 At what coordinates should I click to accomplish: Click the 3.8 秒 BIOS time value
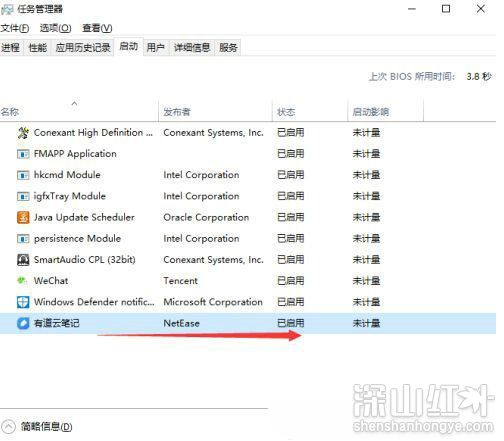[x=479, y=77]
